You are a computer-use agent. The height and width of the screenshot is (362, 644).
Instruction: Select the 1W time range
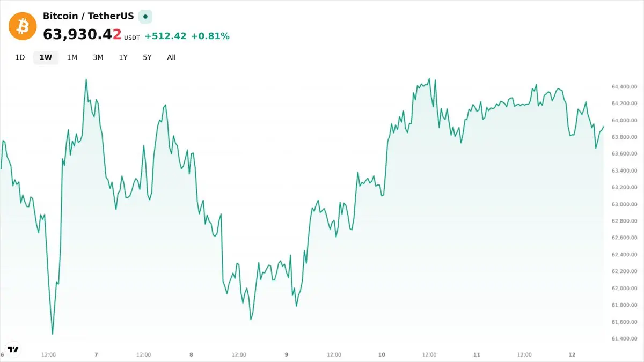(46, 57)
